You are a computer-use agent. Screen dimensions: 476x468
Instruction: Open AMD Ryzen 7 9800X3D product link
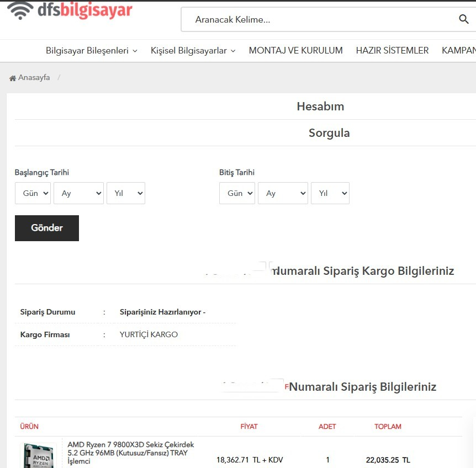130,453
